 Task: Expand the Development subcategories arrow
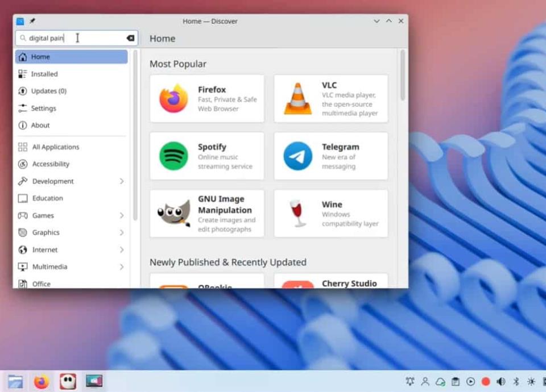[122, 181]
